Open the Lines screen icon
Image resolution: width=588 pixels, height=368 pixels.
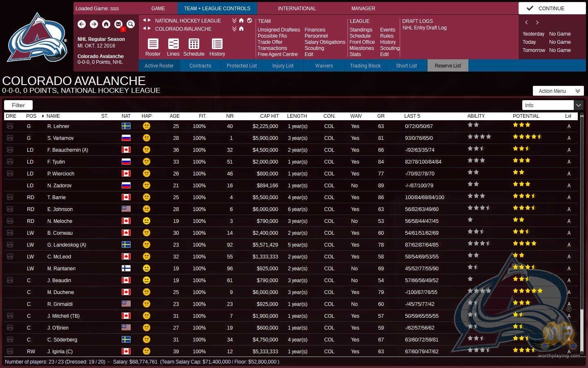click(x=173, y=44)
